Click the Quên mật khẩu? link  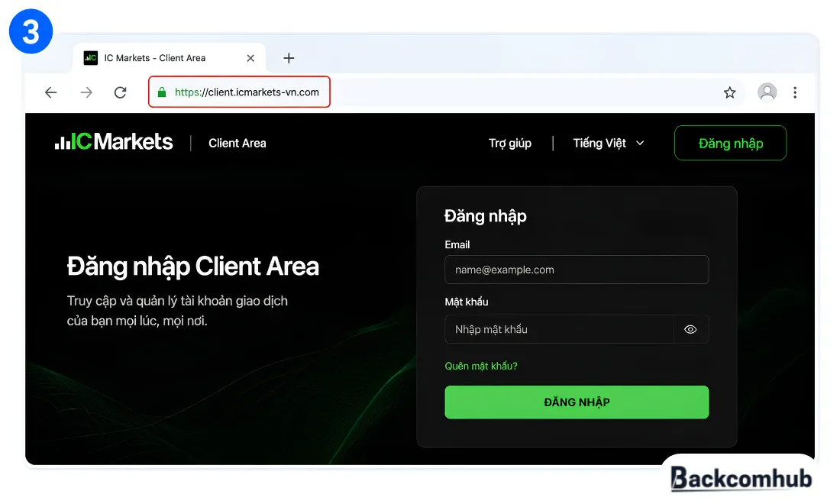(481, 366)
